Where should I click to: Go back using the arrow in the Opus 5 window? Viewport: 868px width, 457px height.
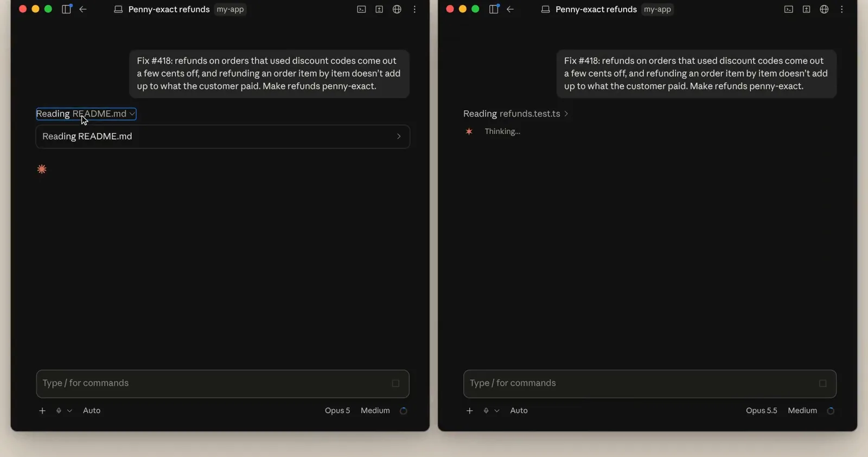coord(83,9)
